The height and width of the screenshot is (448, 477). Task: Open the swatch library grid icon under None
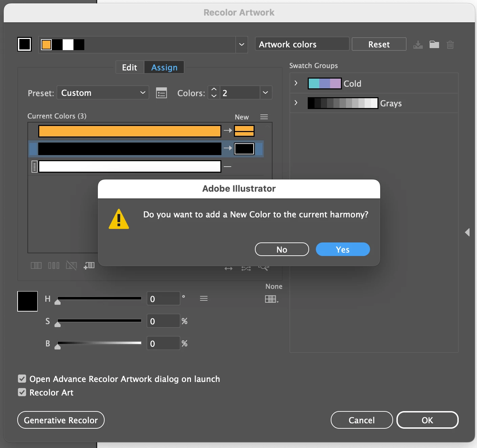[272, 299]
